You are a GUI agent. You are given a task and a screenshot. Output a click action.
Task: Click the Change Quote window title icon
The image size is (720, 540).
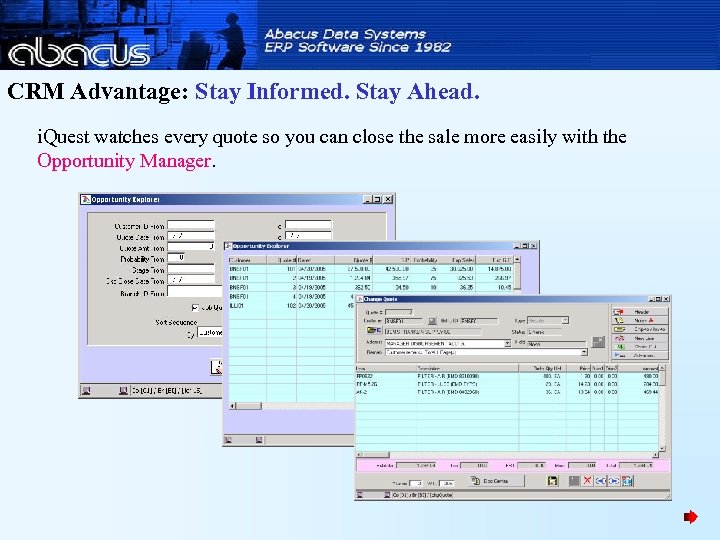tap(360, 299)
